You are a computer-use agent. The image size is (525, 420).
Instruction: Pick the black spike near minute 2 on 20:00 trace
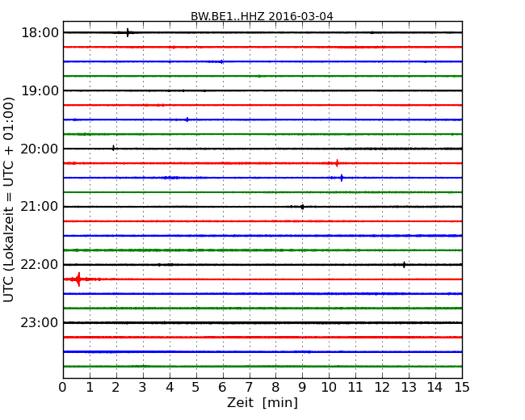(114, 148)
